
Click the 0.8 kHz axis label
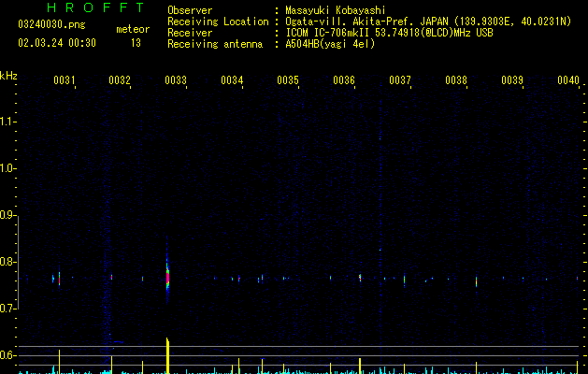click(7, 262)
